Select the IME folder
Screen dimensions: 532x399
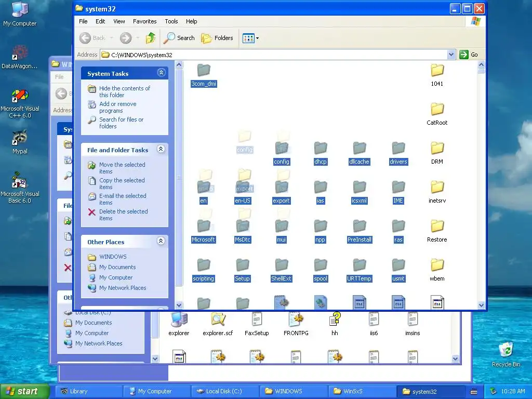(398, 192)
